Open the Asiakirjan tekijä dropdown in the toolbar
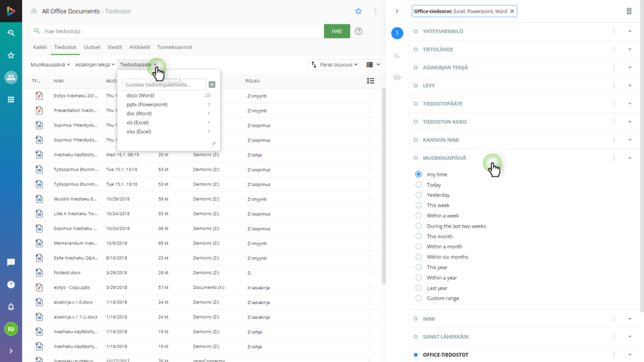 (x=95, y=65)
